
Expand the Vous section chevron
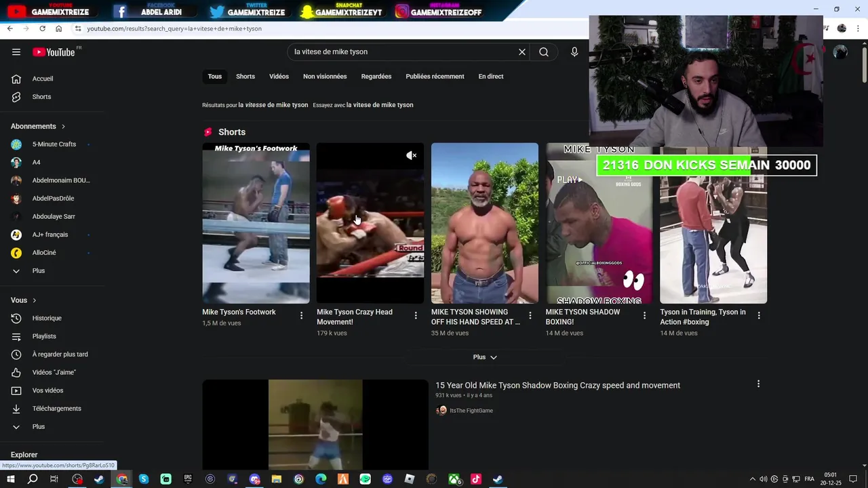(x=35, y=300)
